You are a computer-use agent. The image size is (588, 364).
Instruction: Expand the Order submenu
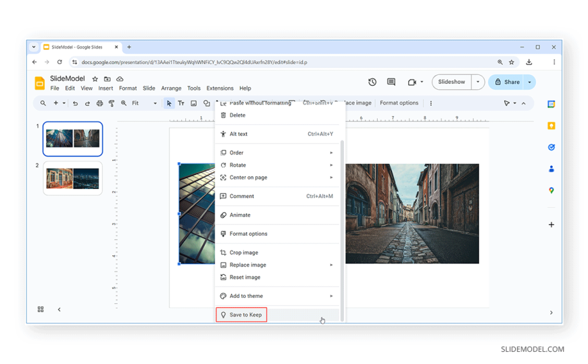tap(278, 153)
